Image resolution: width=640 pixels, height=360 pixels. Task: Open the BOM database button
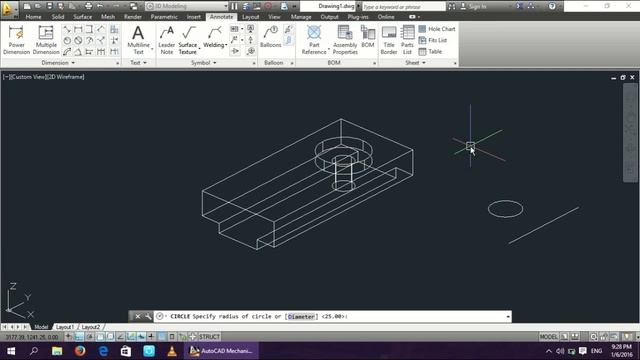pos(368,37)
